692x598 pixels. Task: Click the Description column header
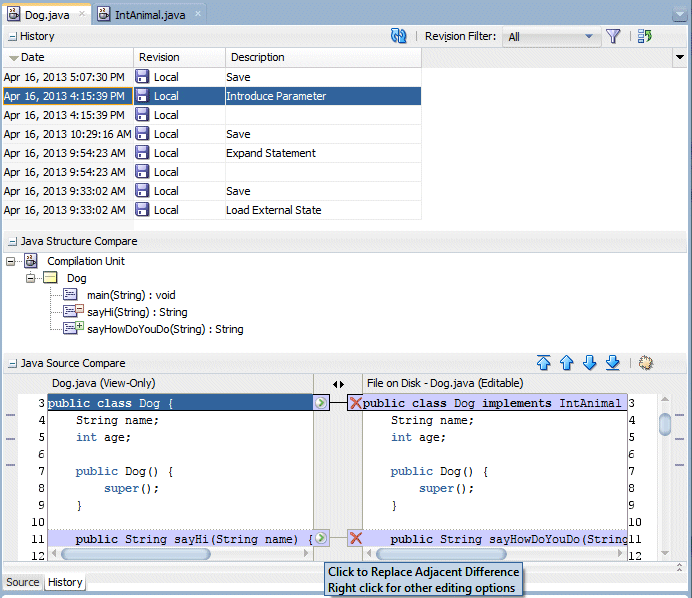click(323, 57)
